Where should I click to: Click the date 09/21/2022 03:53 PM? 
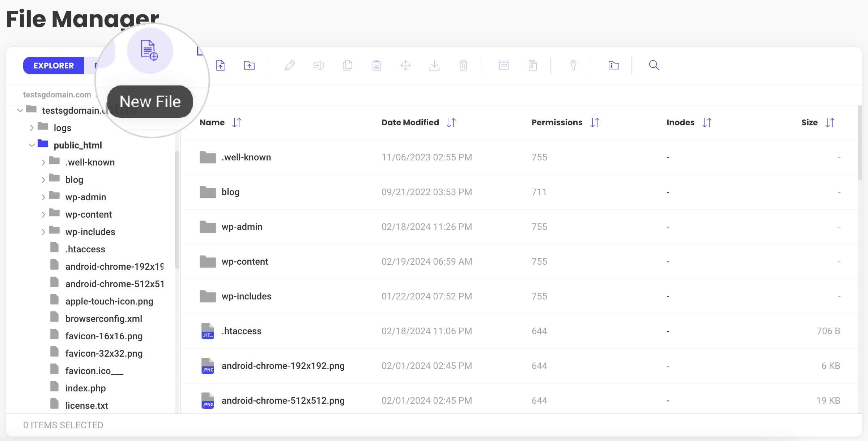[427, 192]
